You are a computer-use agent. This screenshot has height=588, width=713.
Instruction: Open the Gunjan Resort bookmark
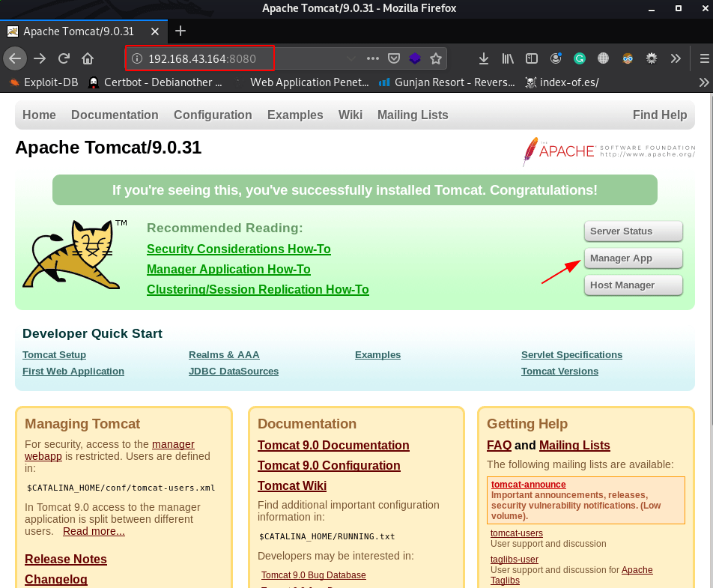[447, 82]
